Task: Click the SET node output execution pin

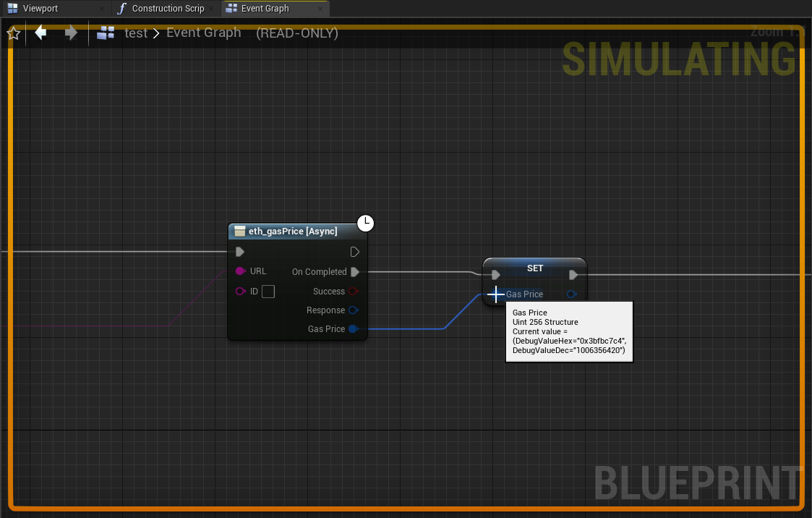Action: tap(573, 275)
